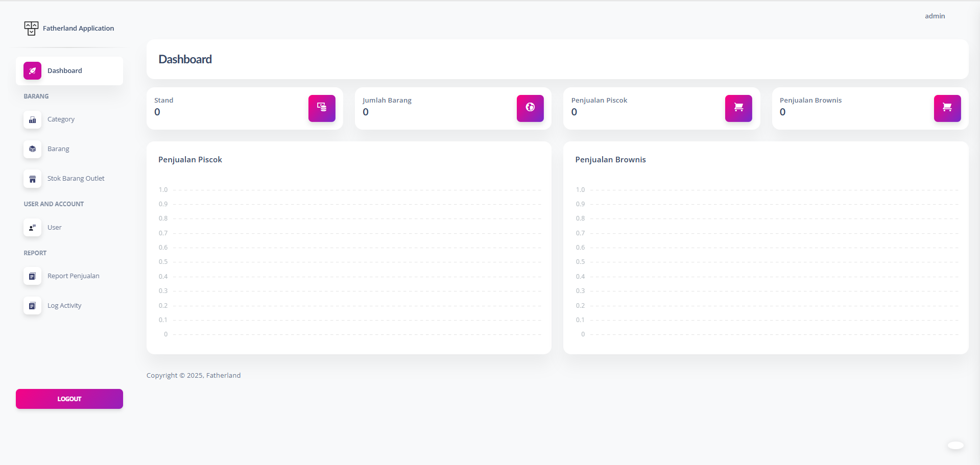Click the Category sidebar icon
This screenshot has height=465, width=980.
click(x=32, y=120)
